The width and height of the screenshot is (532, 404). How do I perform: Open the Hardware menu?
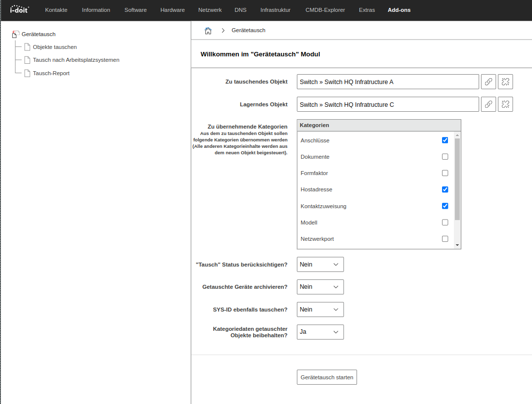(173, 10)
